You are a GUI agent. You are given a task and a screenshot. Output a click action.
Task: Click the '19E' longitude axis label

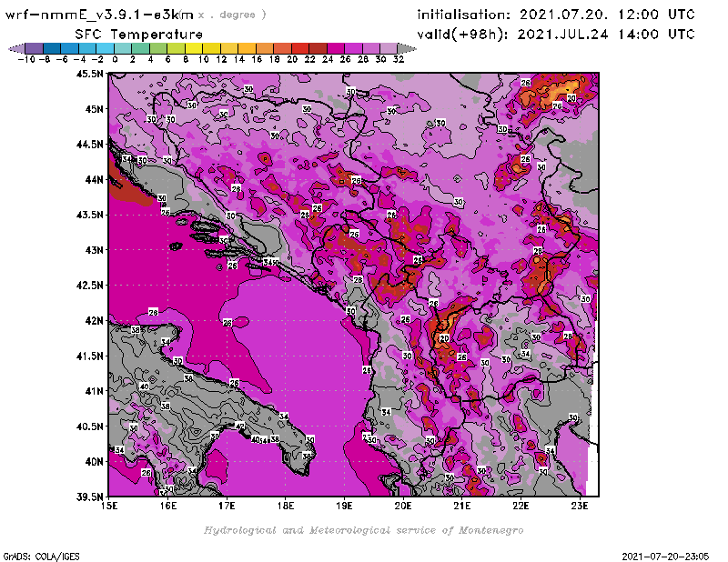345,506
